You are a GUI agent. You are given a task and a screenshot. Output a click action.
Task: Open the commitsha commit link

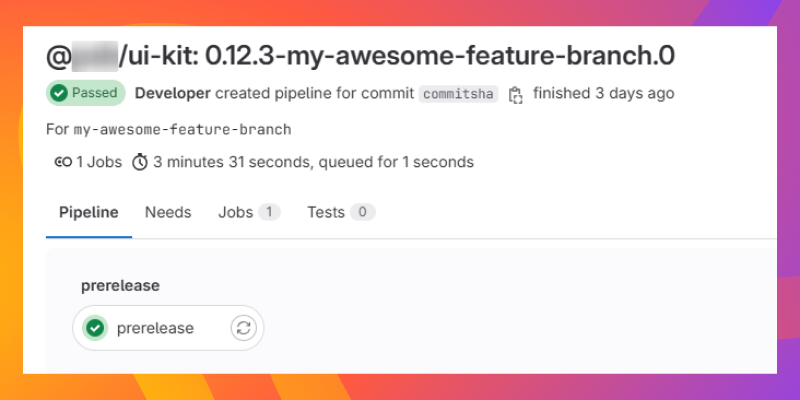coord(458,94)
